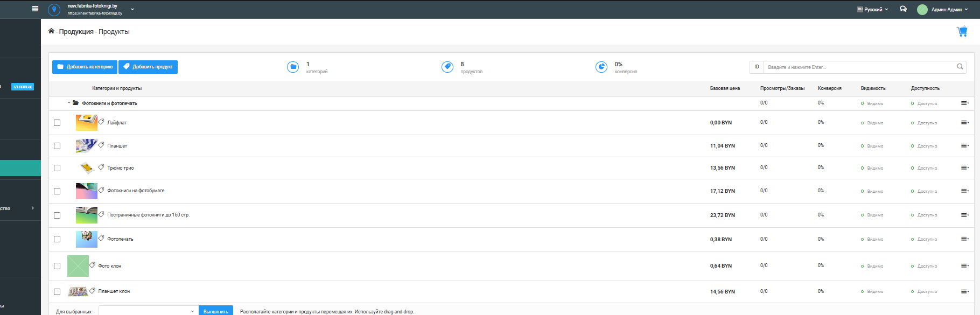Open Постраничные фотокниги до 160 стр.
The image size is (980, 315).
click(149, 215)
